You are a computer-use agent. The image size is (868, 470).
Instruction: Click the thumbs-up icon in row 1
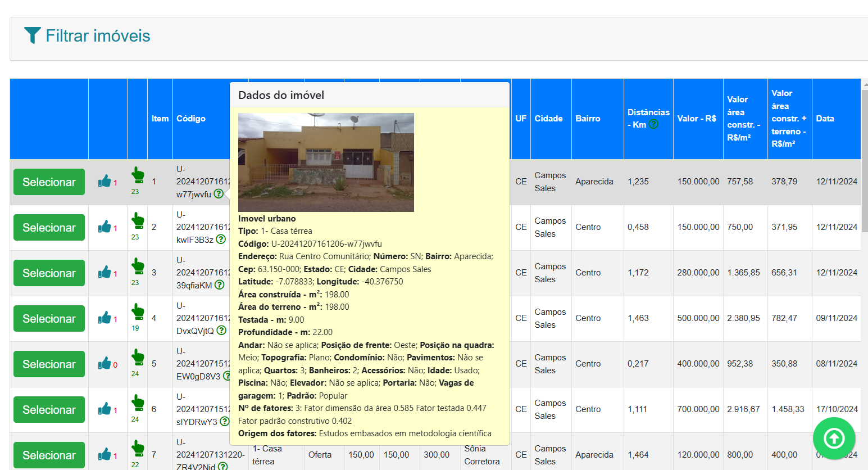(x=104, y=181)
